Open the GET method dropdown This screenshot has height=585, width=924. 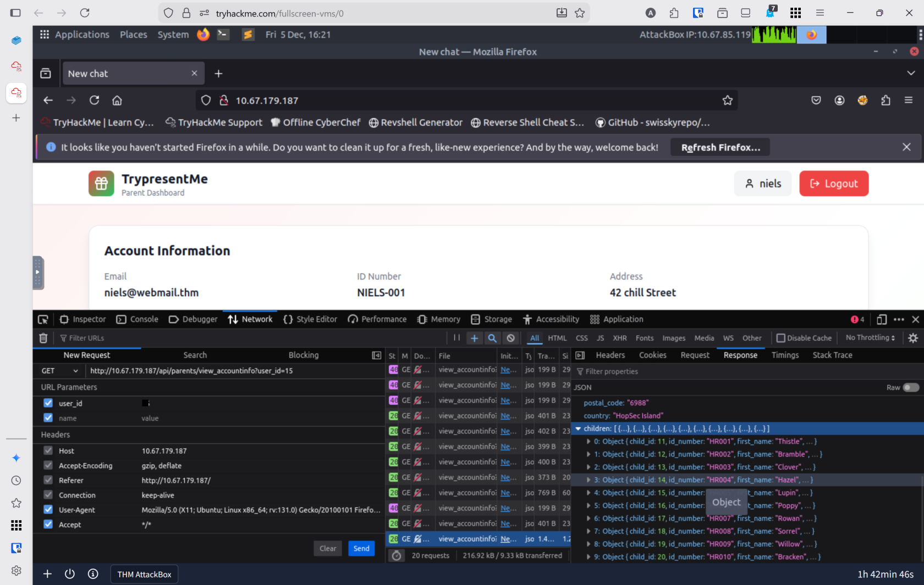(59, 371)
